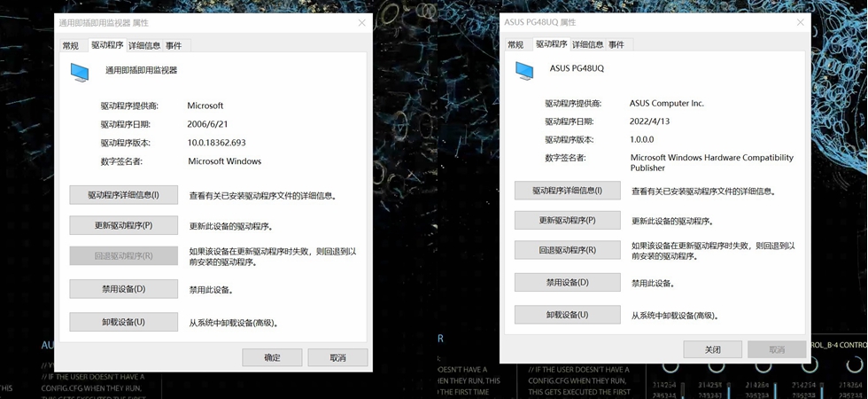
Task: Click provider value Microsoft in left dialog
Action: point(205,106)
